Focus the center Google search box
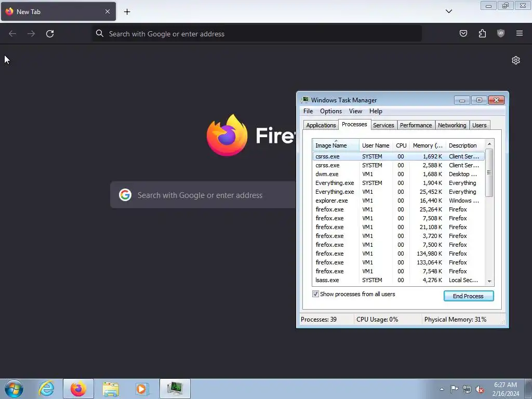Image resolution: width=532 pixels, height=399 pixels. [x=203, y=195]
